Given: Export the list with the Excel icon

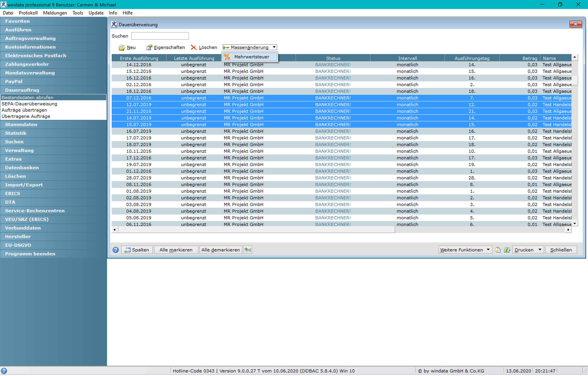Looking at the screenshot, I should pyautogui.click(x=507, y=250).
